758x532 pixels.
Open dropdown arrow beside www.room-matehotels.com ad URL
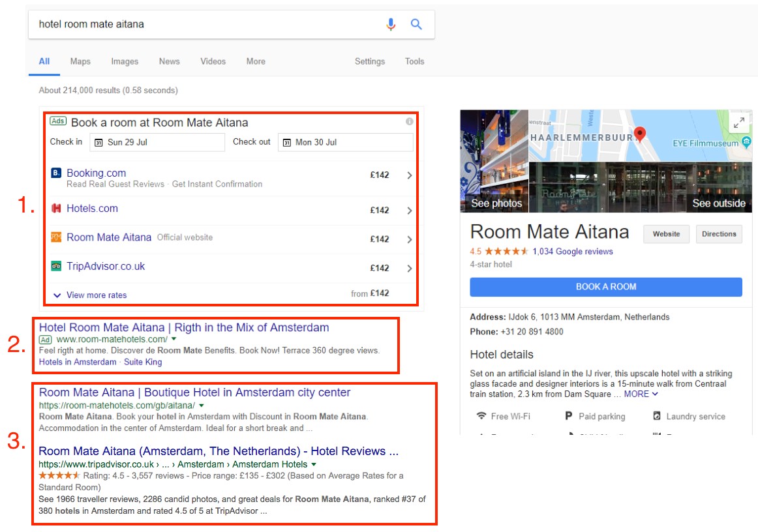[x=174, y=339]
